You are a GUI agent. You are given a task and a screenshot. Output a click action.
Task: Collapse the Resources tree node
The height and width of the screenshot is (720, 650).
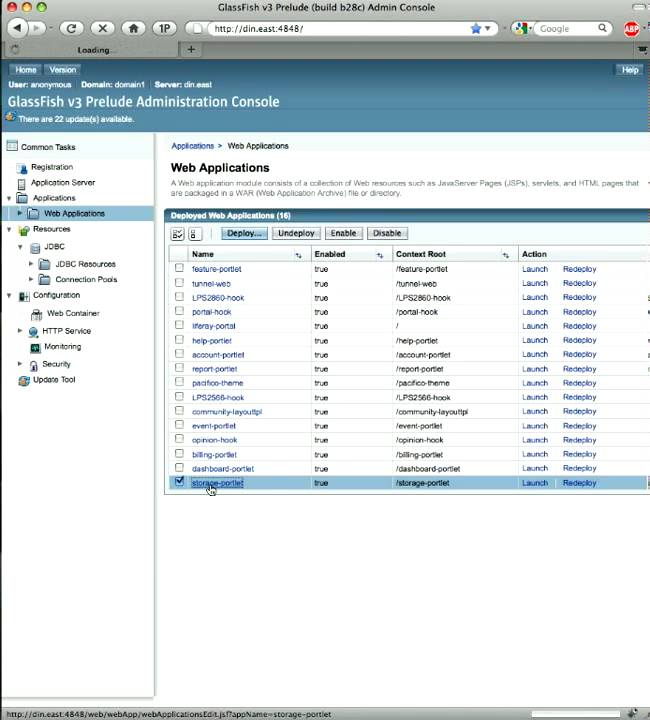[9, 229]
